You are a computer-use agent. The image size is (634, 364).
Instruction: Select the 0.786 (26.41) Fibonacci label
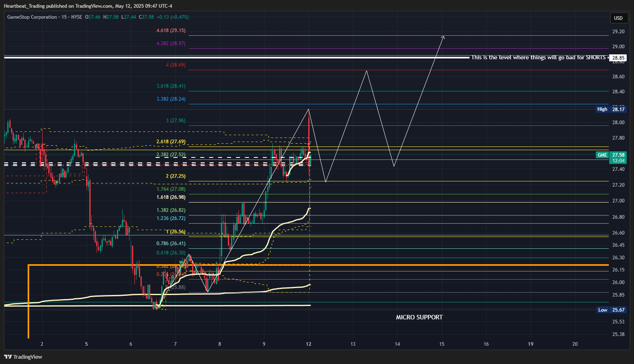[171, 243]
